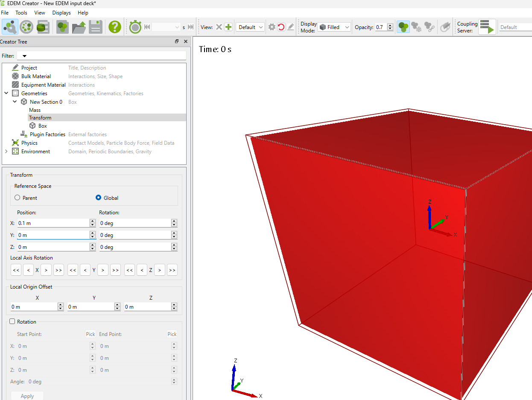Switch to the Analyst mode icon

click(43, 27)
